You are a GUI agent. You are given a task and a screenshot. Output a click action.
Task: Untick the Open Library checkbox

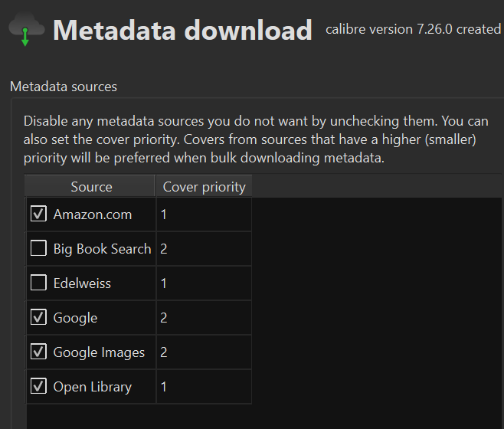pyautogui.click(x=38, y=386)
